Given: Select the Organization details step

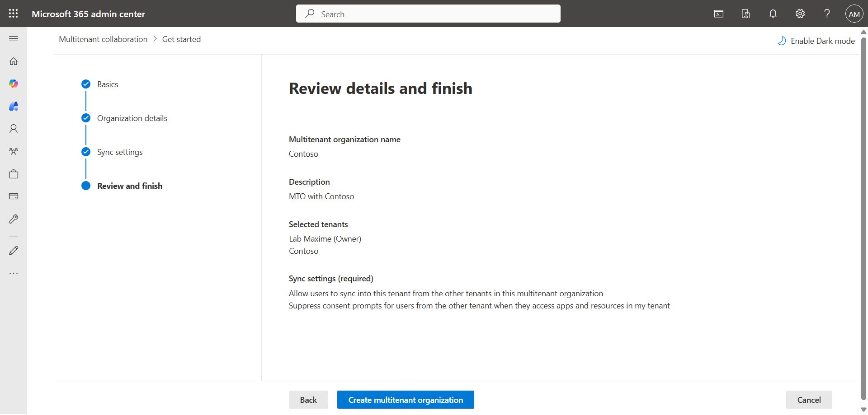Looking at the screenshot, I should point(132,118).
